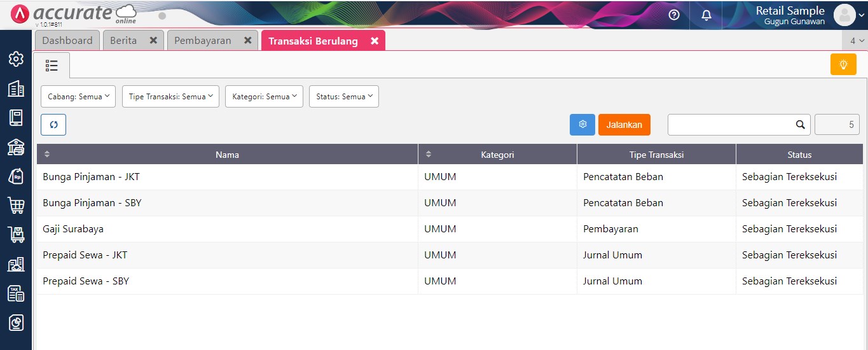Open the tax calculator sidebar icon
Image resolution: width=868 pixels, height=350 pixels.
16,293
